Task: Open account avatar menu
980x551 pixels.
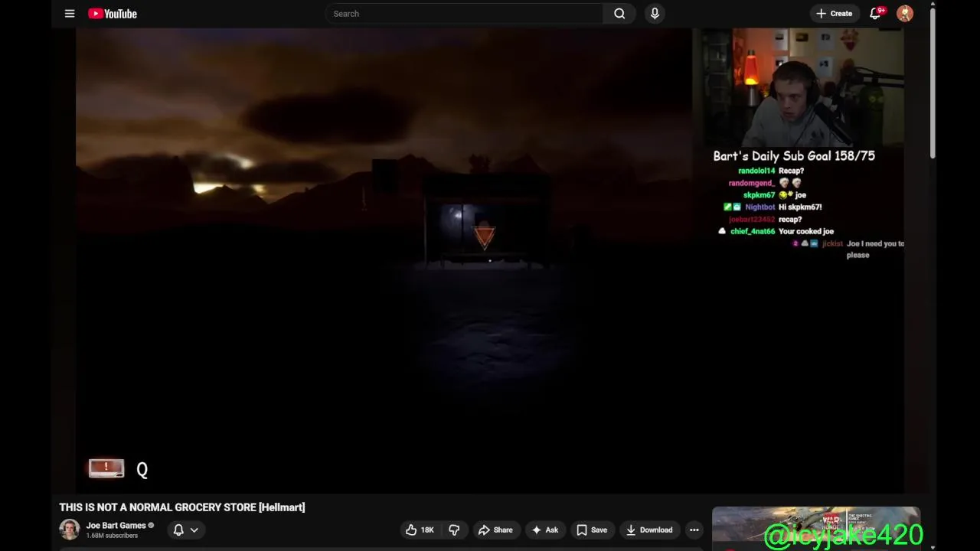Action: [905, 14]
